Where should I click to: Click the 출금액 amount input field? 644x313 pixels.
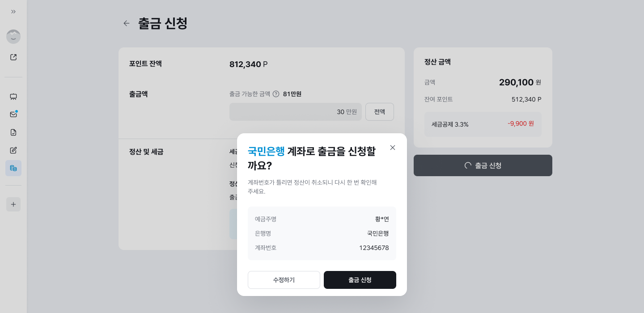point(295,112)
